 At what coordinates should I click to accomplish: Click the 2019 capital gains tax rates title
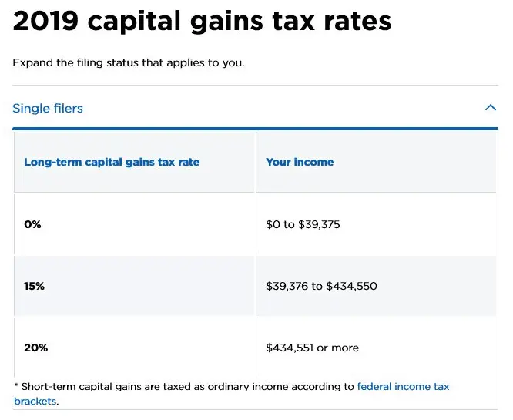(x=202, y=22)
